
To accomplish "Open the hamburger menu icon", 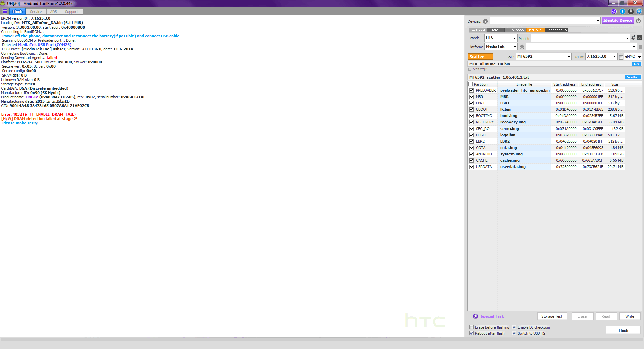I will (5, 11).
